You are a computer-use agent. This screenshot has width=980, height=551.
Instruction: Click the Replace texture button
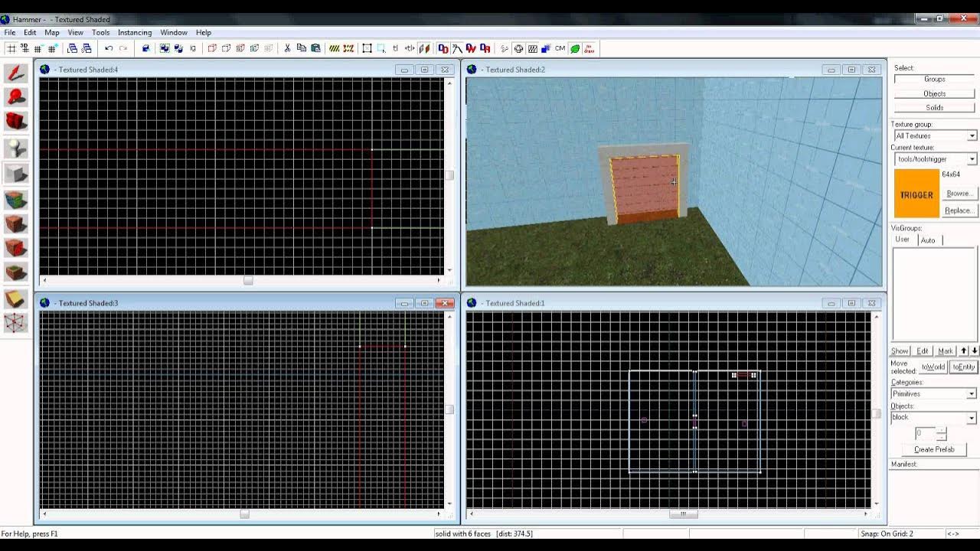959,210
